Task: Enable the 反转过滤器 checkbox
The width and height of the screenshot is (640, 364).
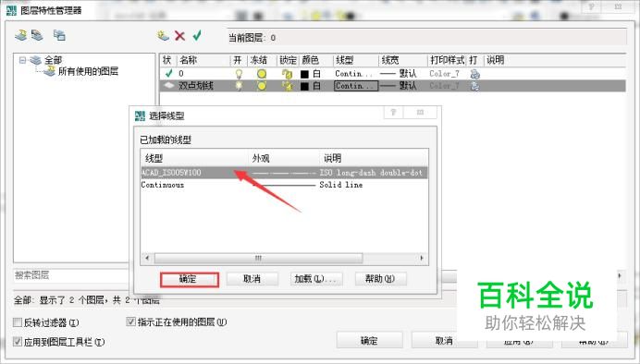Action: tap(18, 322)
